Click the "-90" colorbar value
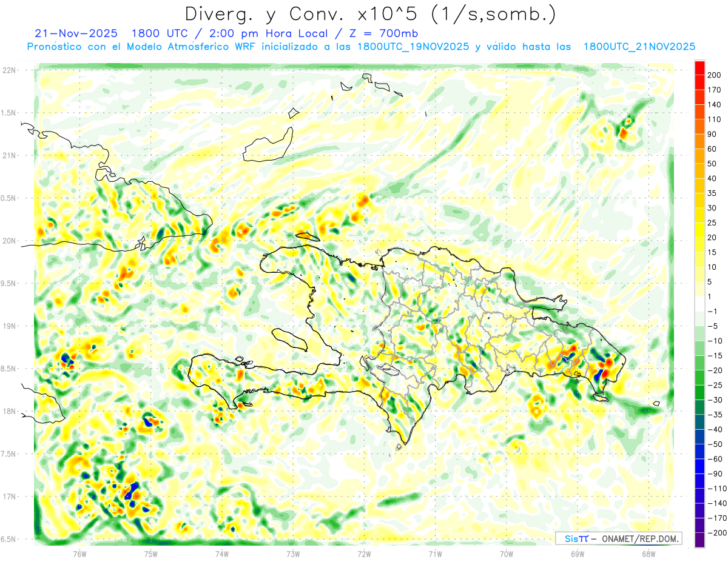The image size is (728, 562). pyautogui.click(x=714, y=474)
